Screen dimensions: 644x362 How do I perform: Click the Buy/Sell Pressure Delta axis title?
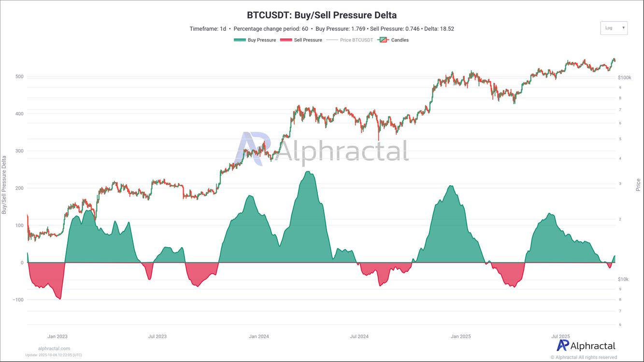[x=4, y=184]
